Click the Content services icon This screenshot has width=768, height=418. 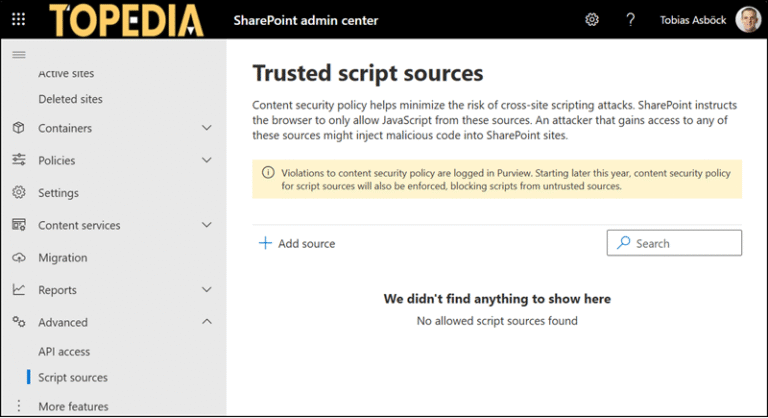pos(19,224)
